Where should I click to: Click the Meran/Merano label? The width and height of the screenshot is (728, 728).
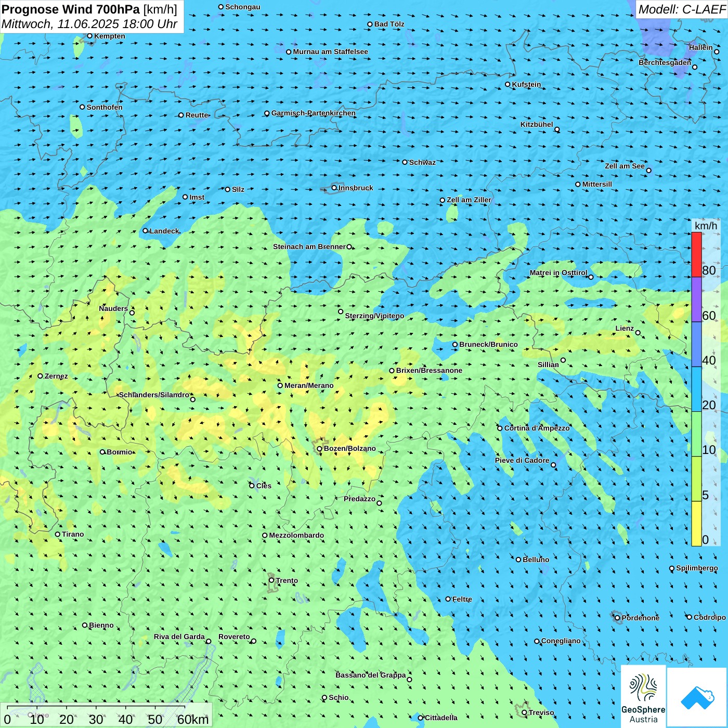tap(309, 385)
